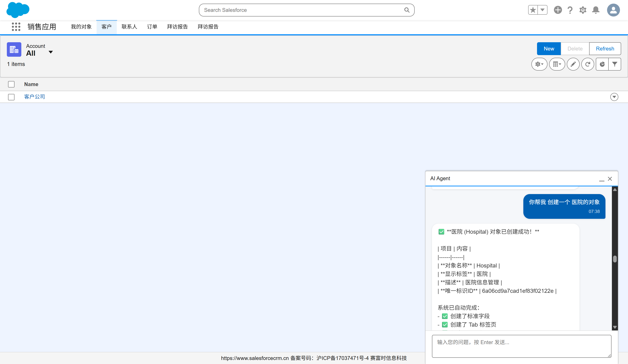Open the setup gear icon in header
This screenshot has height=364, width=628.
pyautogui.click(x=583, y=10)
